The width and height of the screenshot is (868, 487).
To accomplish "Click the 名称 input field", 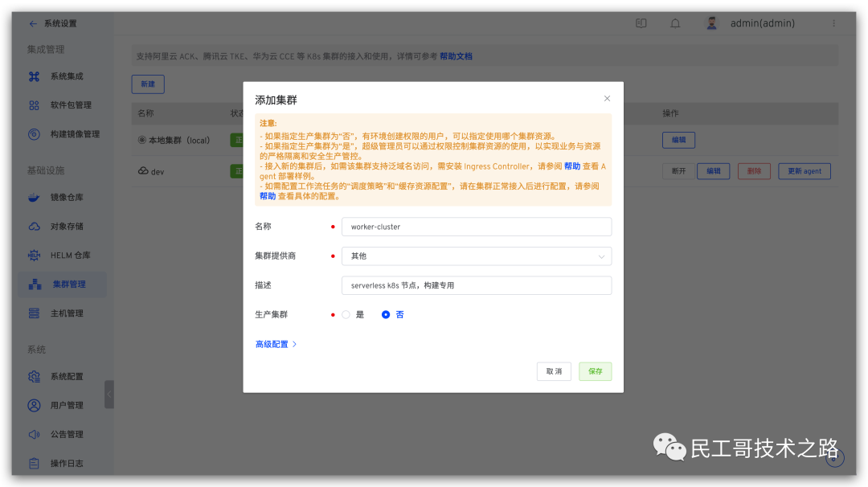I will pos(477,227).
